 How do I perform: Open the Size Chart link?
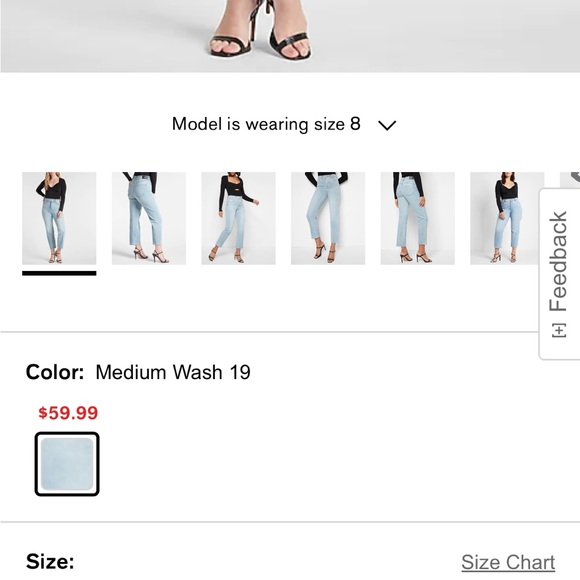tap(508, 562)
